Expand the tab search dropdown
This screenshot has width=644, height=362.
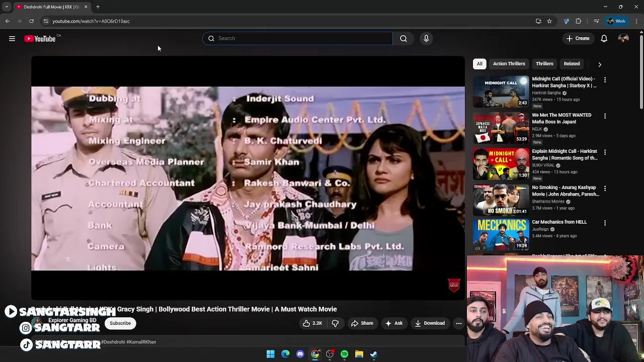click(7, 7)
